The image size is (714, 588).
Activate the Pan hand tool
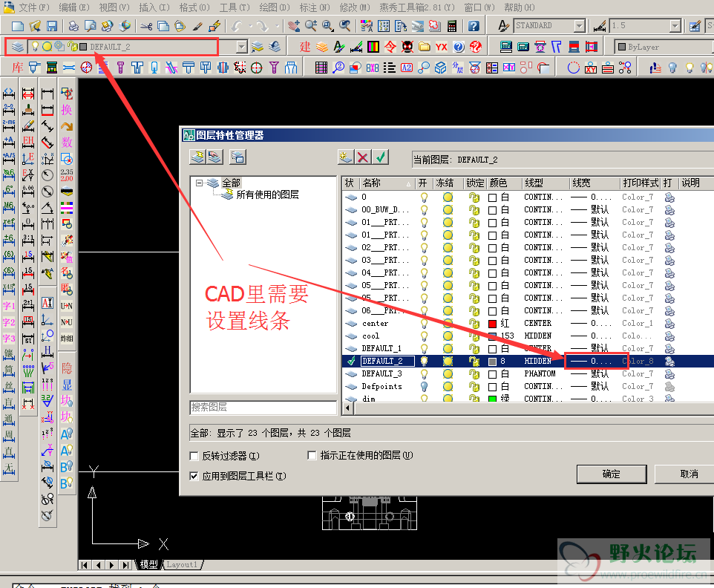click(x=294, y=26)
